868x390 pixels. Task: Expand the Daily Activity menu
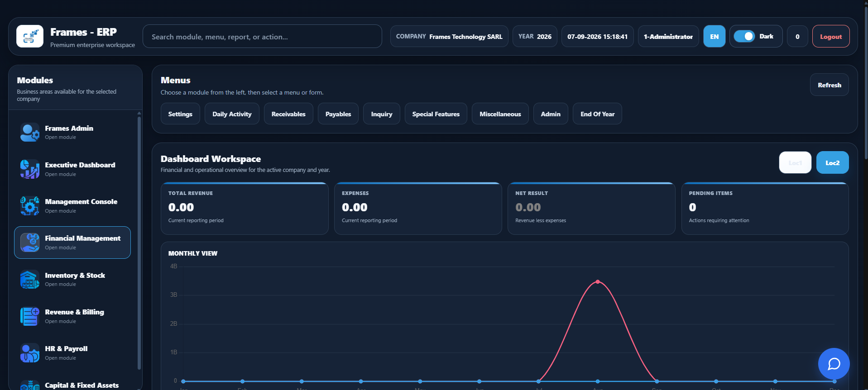click(232, 114)
